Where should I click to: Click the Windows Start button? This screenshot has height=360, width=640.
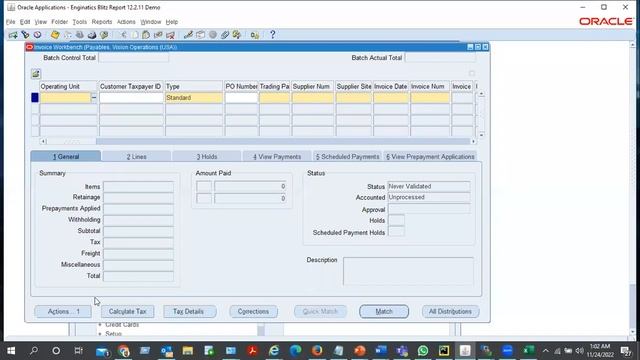[11, 350]
